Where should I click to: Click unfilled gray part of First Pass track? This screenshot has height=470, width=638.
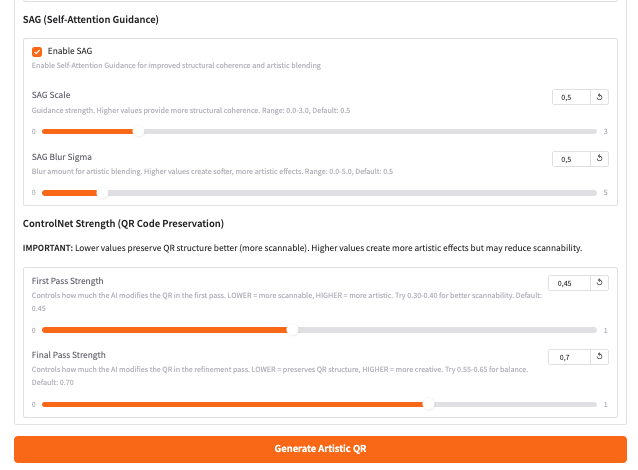[x=450, y=330]
